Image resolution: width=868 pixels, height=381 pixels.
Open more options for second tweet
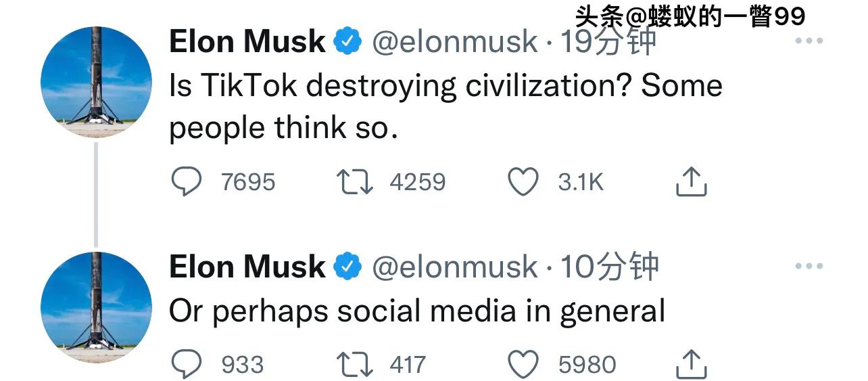809,267
